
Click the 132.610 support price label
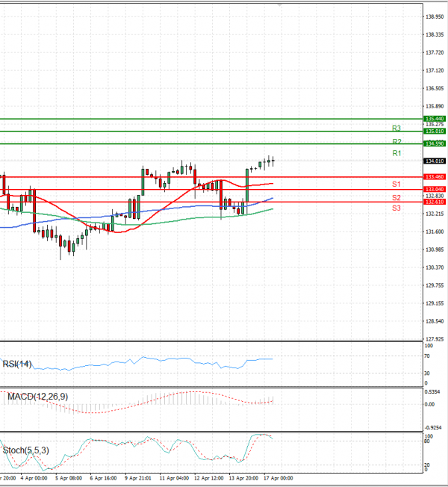click(435, 202)
